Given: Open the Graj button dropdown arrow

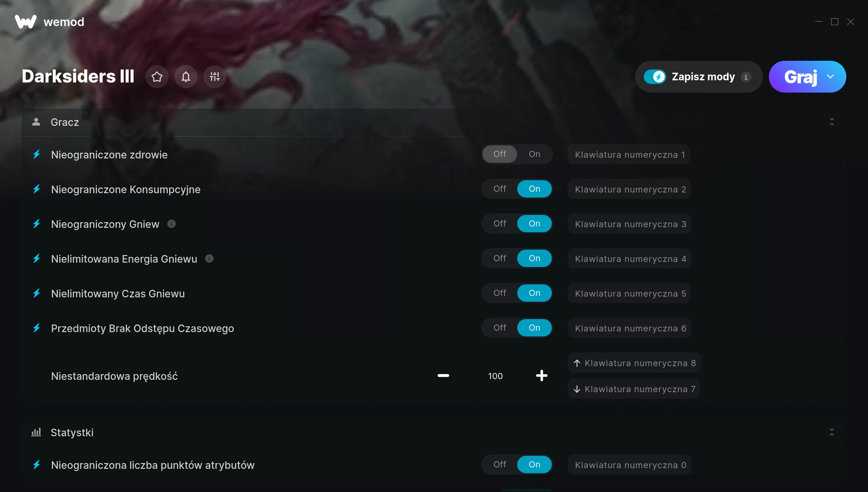Looking at the screenshot, I should click(x=830, y=77).
